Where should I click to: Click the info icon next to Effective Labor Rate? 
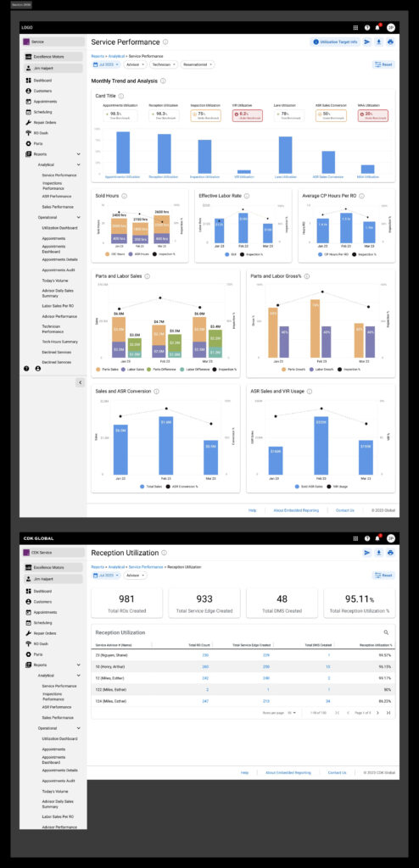tap(247, 196)
